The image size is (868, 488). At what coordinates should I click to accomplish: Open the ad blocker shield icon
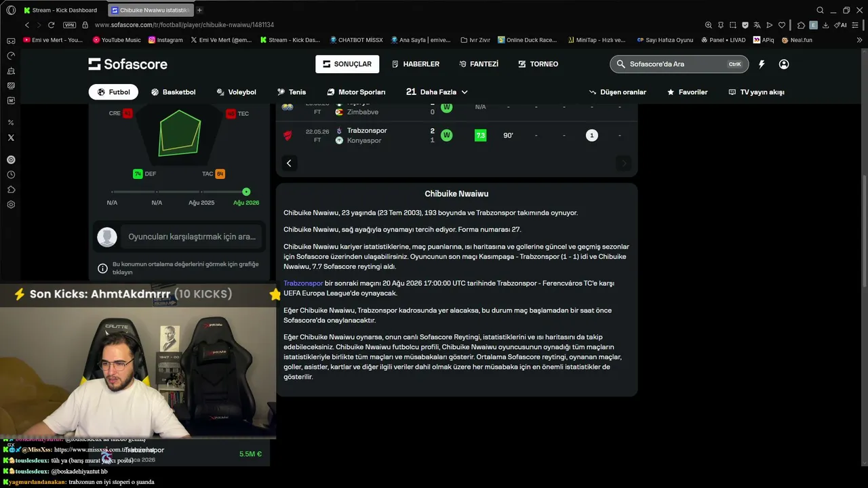tap(745, 25)
